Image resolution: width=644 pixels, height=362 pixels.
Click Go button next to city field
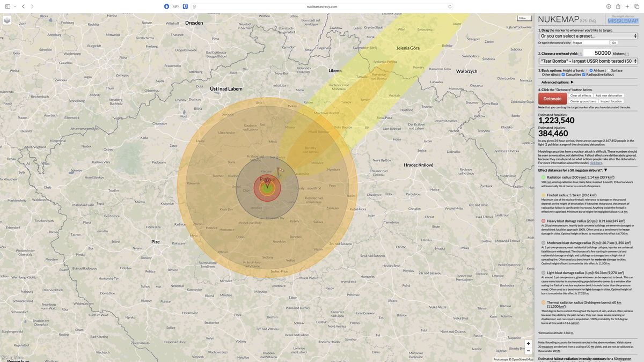click(x=614, y=42)
